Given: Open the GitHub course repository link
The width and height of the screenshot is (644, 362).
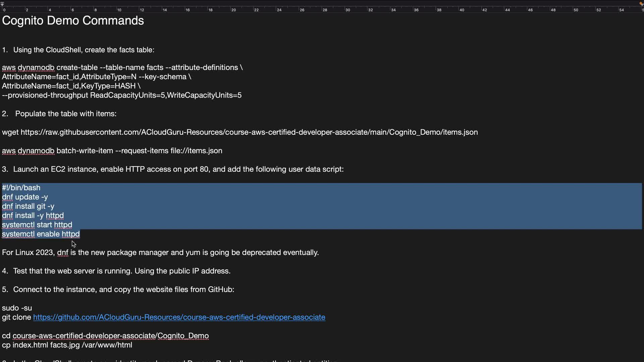Looking at the screenshot, I should [179, 317].
